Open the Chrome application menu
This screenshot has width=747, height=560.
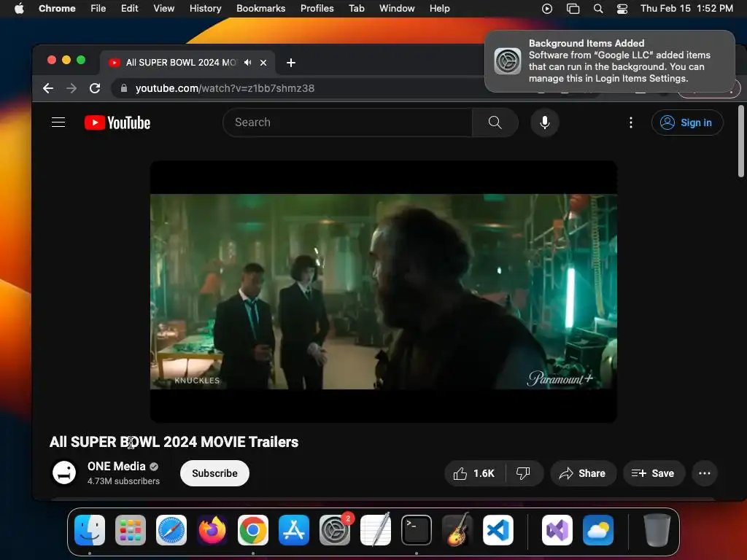tap(57, 8)
